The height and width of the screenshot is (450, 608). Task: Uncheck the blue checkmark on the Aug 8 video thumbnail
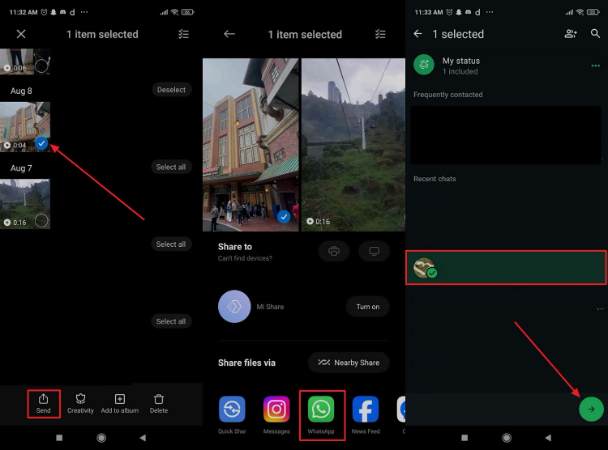point(41,143)
